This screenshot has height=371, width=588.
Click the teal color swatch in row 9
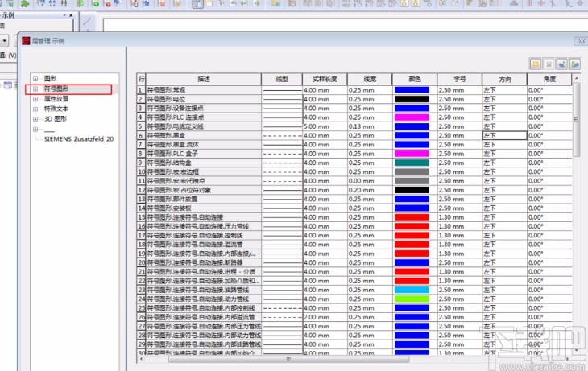(x=412, y=163)
